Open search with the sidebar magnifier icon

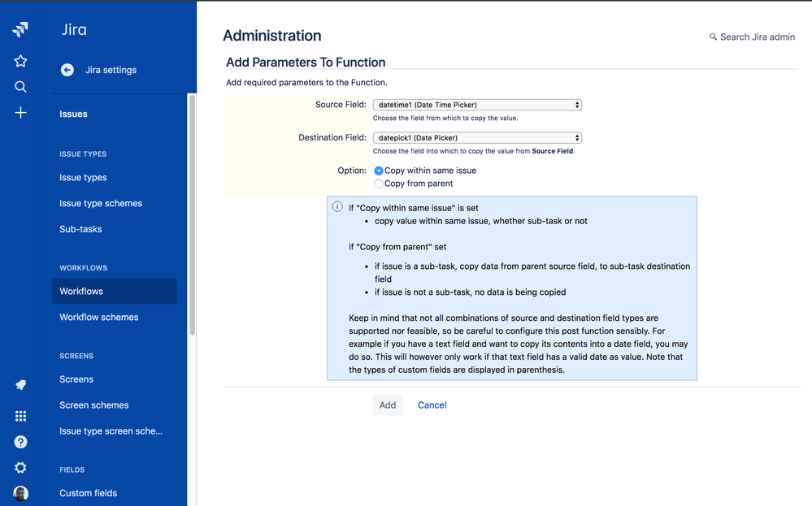point(20,86)
